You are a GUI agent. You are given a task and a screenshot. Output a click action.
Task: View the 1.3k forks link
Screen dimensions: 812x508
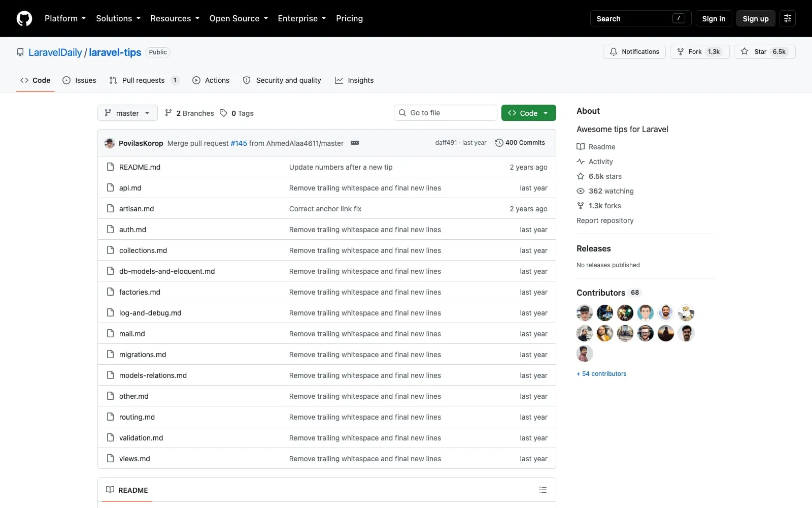click(599, 206)
